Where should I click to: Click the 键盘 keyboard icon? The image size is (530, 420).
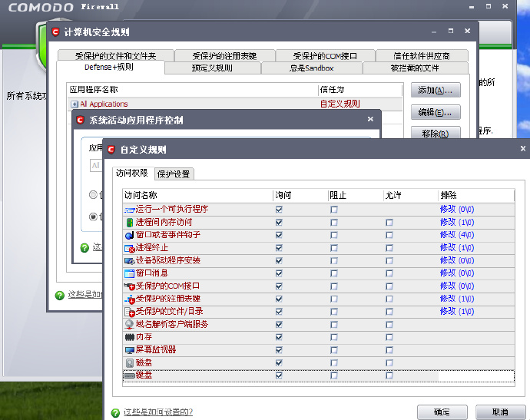click(130, 375)
